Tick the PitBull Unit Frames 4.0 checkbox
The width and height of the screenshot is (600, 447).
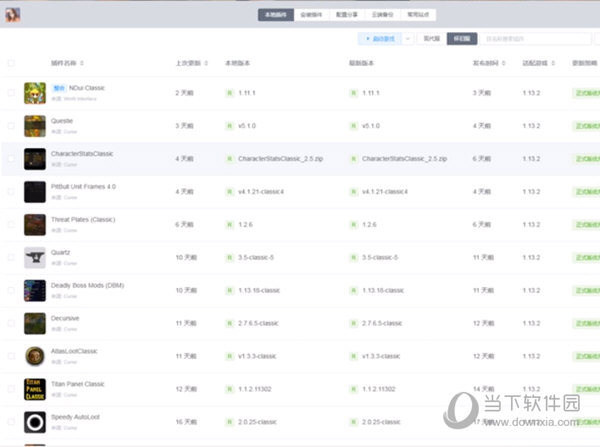[x=11, y=192]
